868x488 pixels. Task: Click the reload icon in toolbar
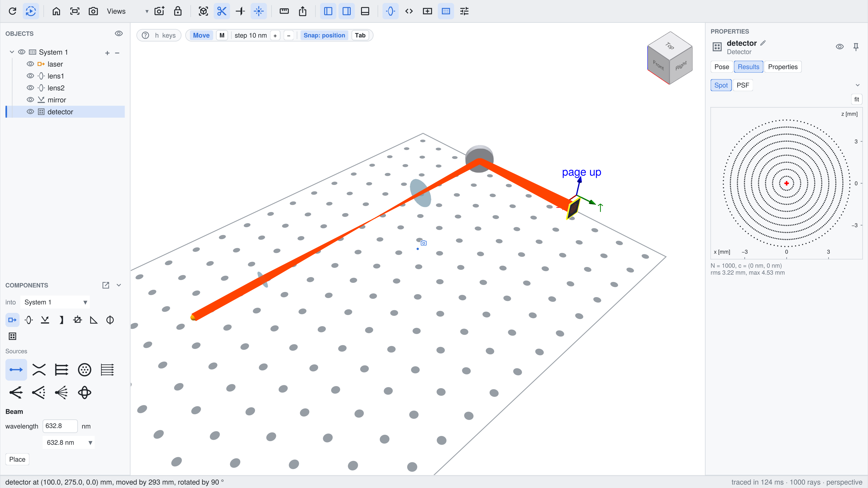tap(12, 11)
